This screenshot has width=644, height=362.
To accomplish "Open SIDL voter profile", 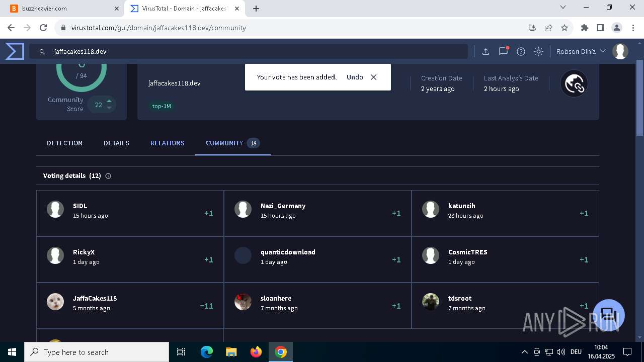I will (80, 206).
